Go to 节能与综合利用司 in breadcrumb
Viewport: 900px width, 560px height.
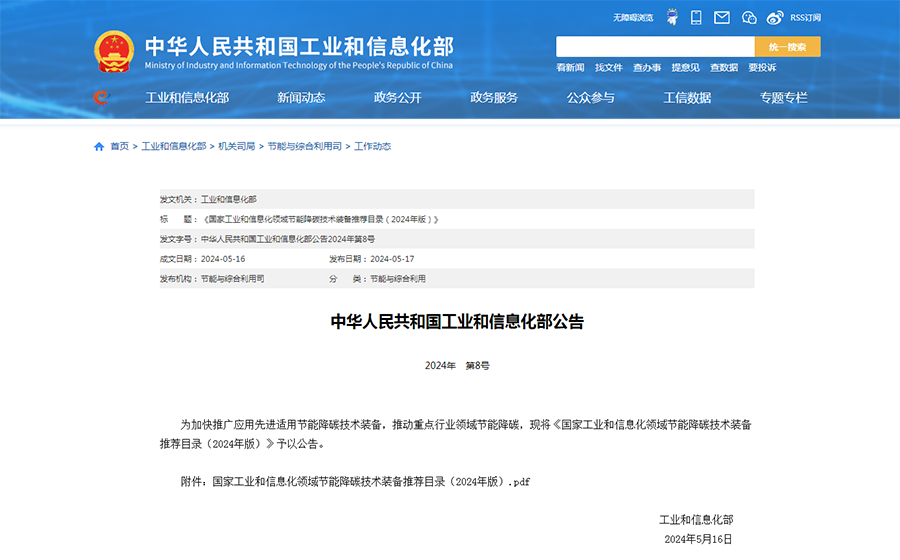(x=304, y=146)
